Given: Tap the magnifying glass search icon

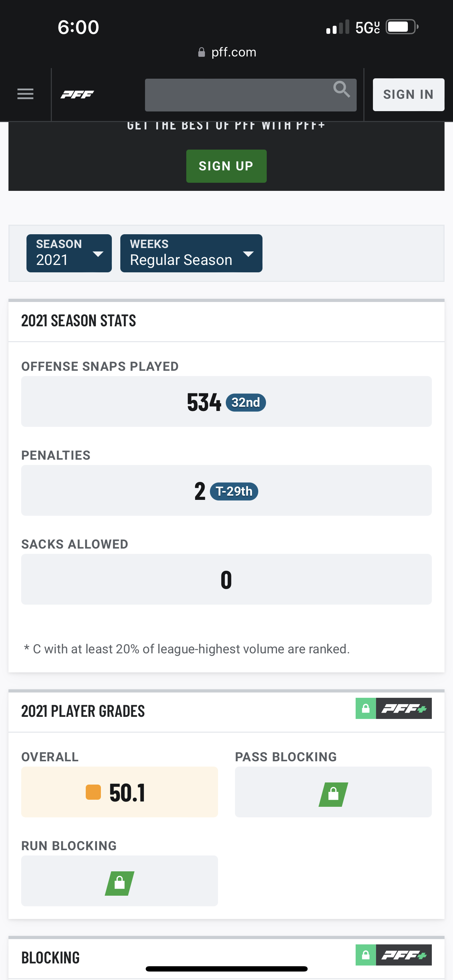Looking at the screenshot, I should pos(341,90).
